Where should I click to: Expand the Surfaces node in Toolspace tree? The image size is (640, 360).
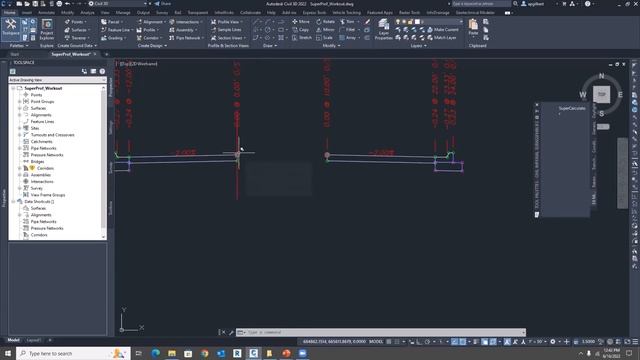pyautogui.click(x=20, y=108)
